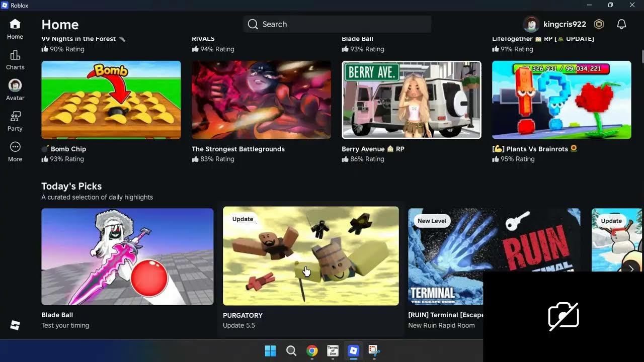Open the PURGATORY pick thumbnail
Image resolution: width=644 pixels, height=362 pixels.
[311, 256]
